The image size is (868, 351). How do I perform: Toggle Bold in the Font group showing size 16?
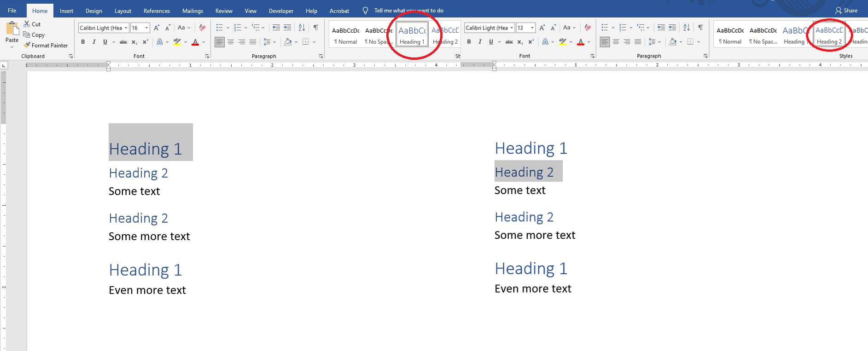83,42
